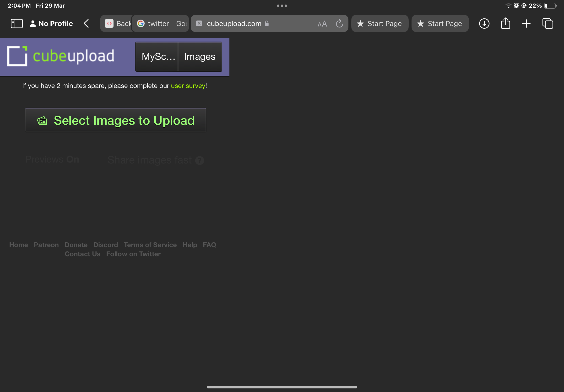Viewport: 564px width, 392px height.
Task: Click Select Images to Upload
Action: click(115, 120)
